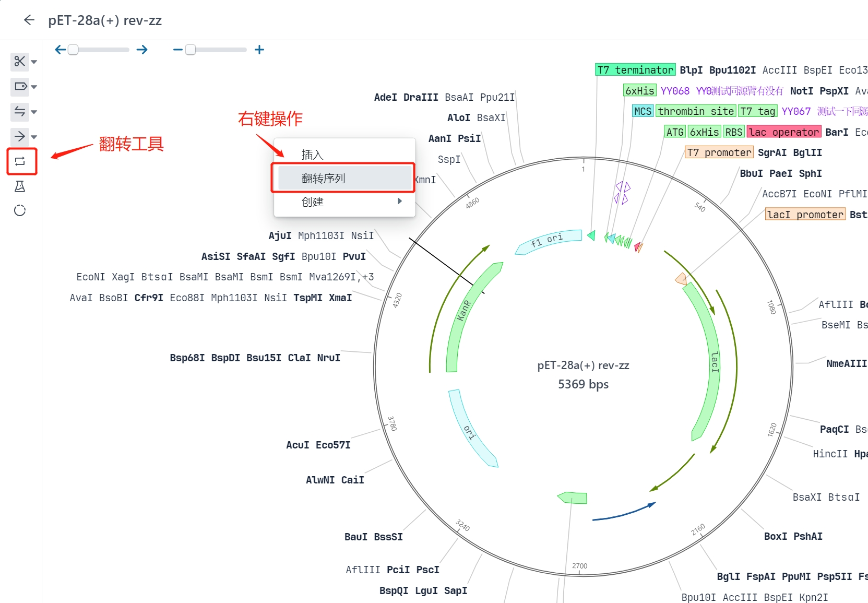Click the flip sequence tool icon
The width and height of the screenshot is (868, 603).
point(20,161)
